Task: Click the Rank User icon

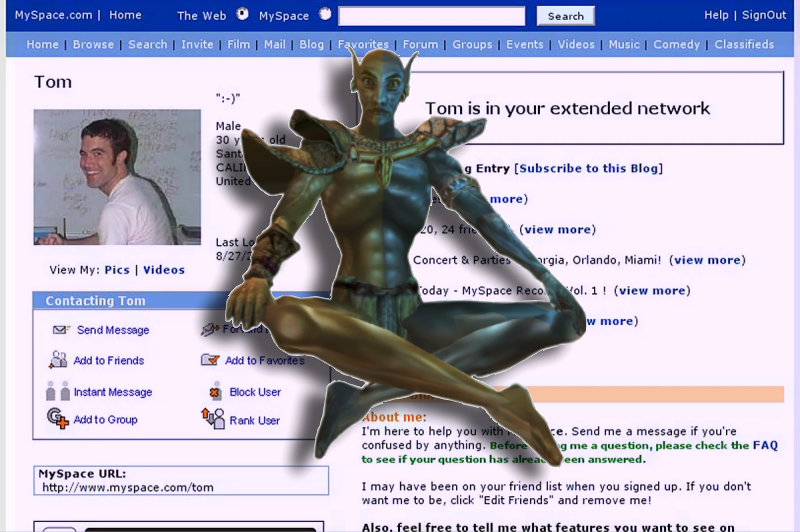Action: (x=213, y=419)
